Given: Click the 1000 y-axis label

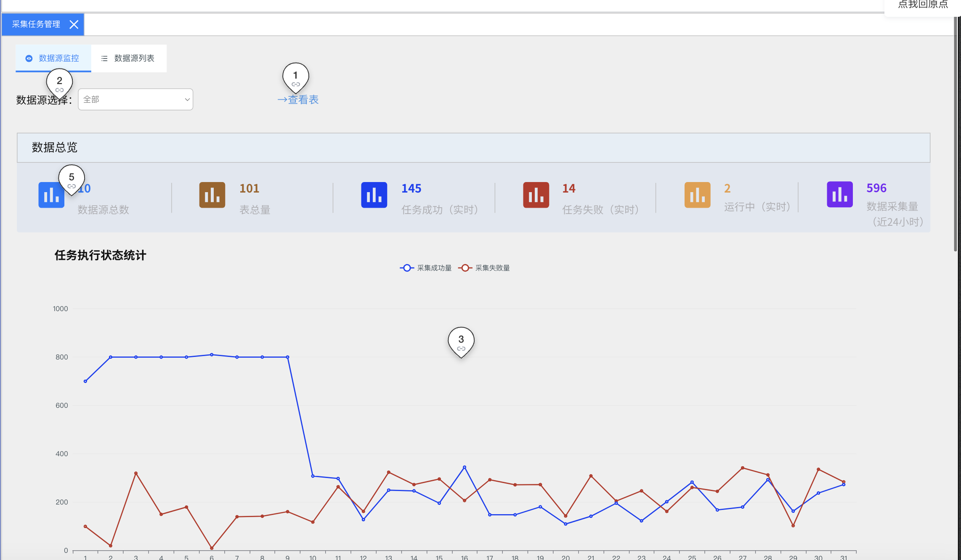Looking at the screenshot, I should click(x=60, y=309).
